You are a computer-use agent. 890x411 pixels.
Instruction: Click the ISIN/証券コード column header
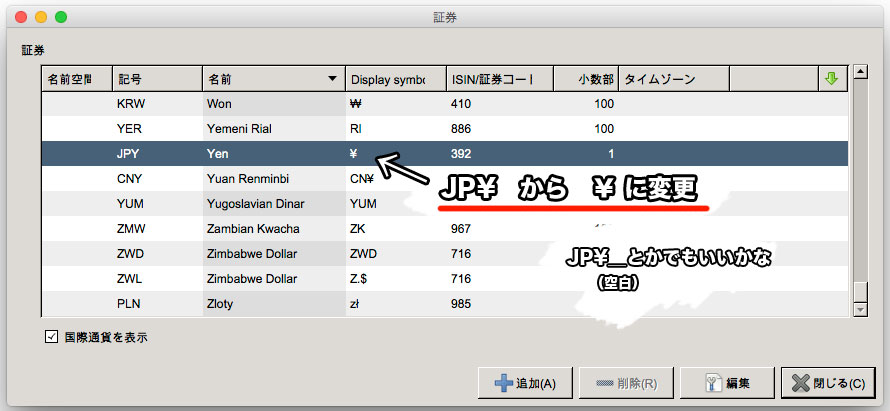pyautogui.click(x=498, y=79)
